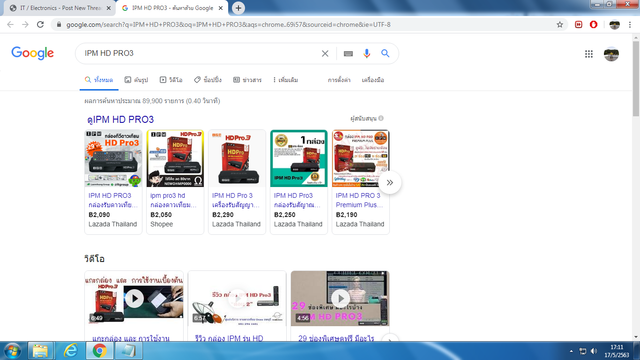The height and width of the screenshot is (360, 640).
Task: Open the red square extension icon
Action: (x=578, y=24)
